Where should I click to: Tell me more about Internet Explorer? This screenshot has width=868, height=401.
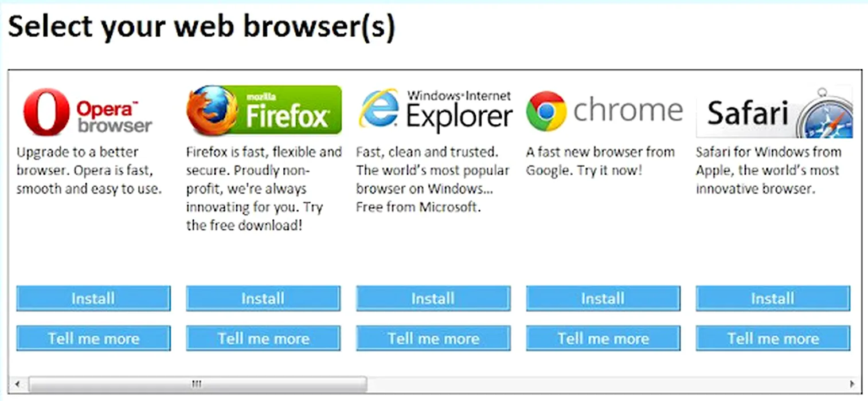point(433,339)
